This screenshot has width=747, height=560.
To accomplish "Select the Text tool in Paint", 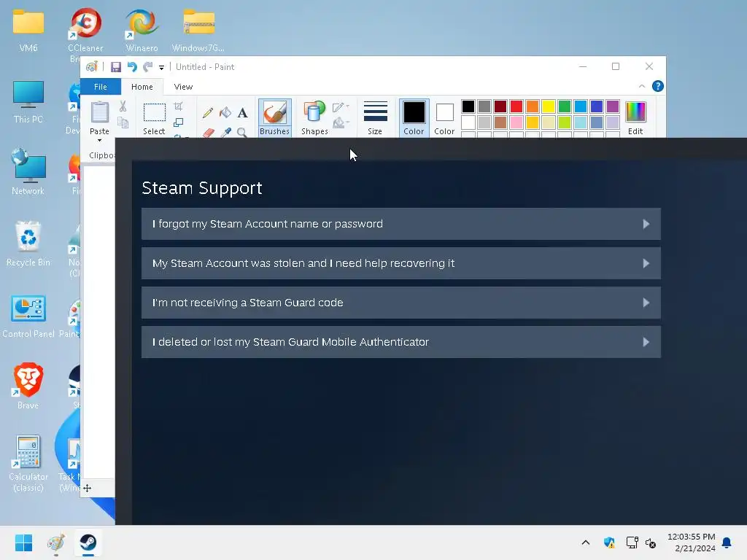I will (x=242, y=113).
